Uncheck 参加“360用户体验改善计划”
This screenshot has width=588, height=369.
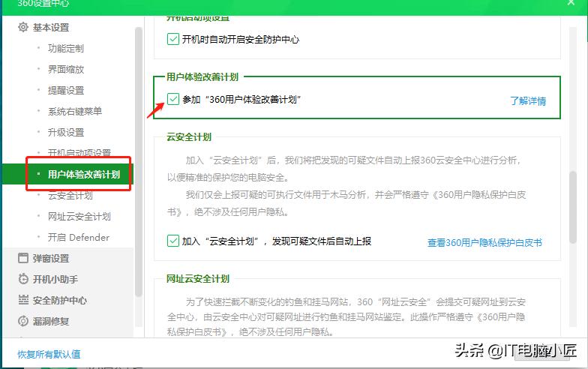click(x=172, y=99)
